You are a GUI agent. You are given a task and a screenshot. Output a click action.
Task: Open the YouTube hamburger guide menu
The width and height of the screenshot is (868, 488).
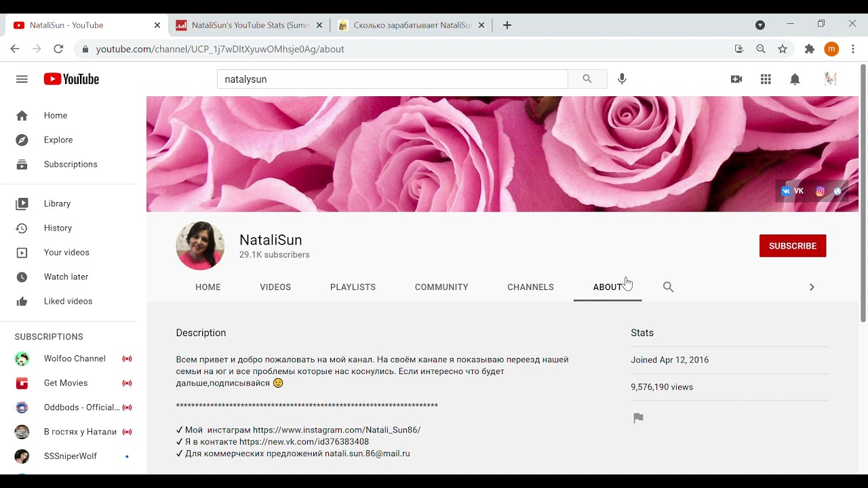click(x=22, y=79)
